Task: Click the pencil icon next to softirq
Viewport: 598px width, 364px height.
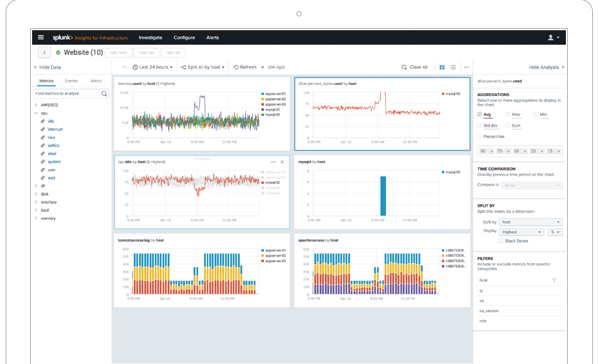Action: tap(43, 145)
